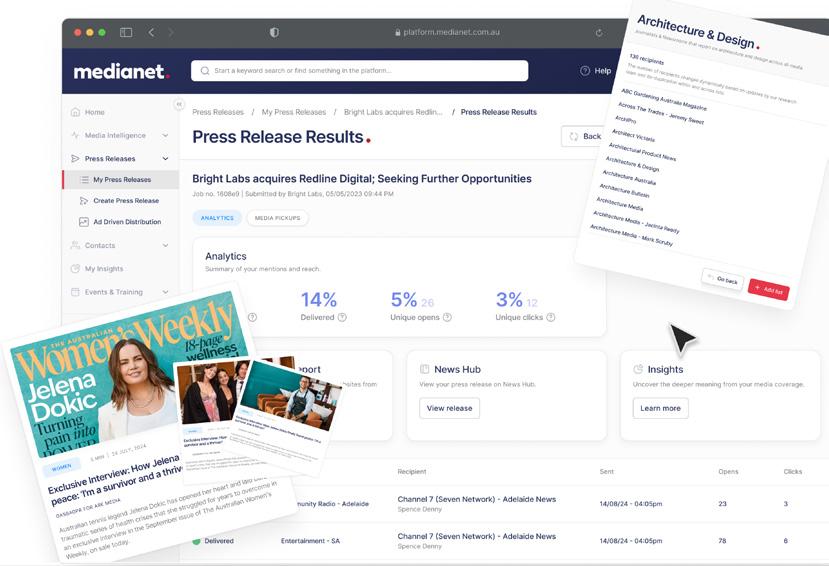Click the Create Press Release icon
This screenshot has width=829, height=566.
(84, 201)
